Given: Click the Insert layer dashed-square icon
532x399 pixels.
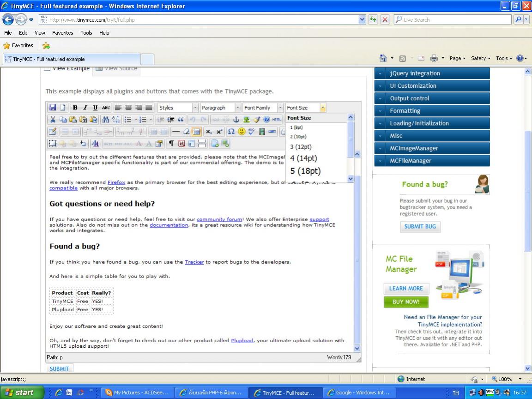Looking at the screenshot, I should (x=53, y=144).
